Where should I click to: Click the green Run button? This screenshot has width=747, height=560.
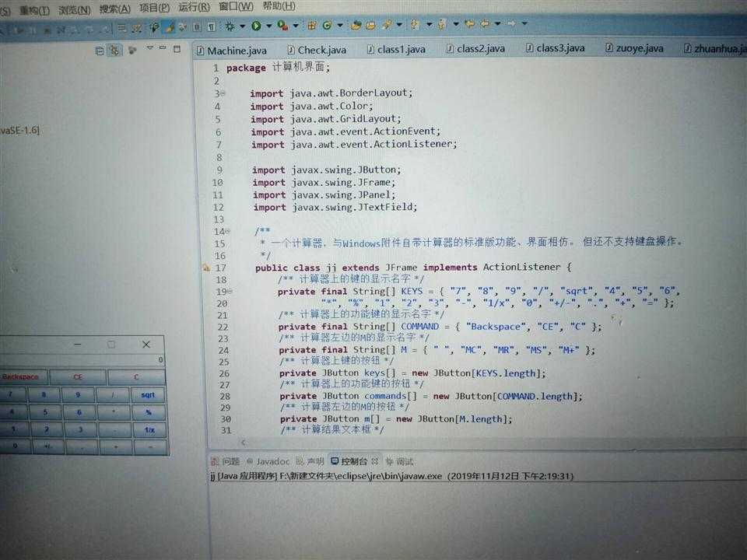256,26
